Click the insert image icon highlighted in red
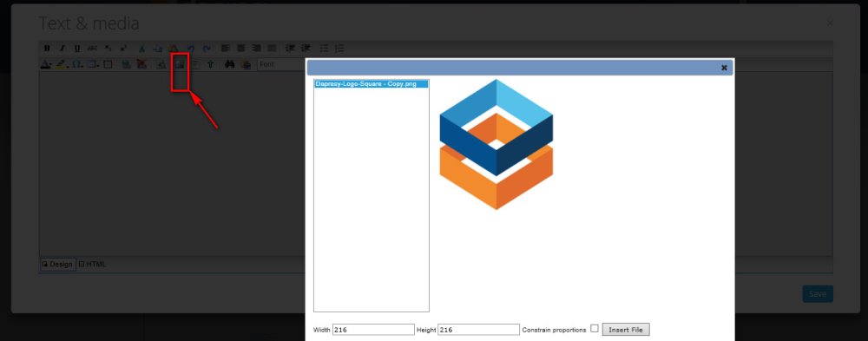This screenshot has width=868, height=341. point(180,64)
